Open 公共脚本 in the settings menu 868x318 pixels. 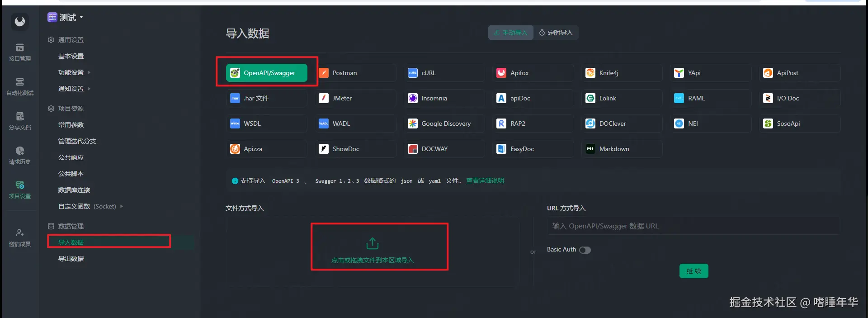(x=71, y=174)
